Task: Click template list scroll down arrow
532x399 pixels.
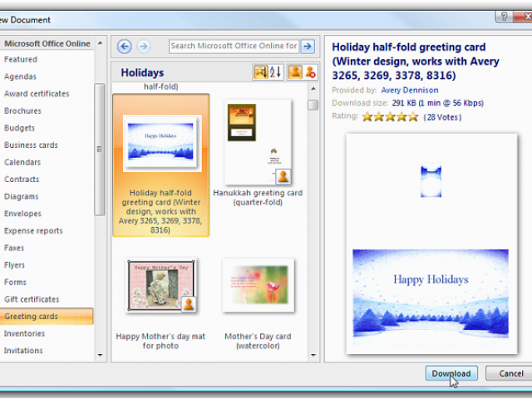Action: pos(313,355)
